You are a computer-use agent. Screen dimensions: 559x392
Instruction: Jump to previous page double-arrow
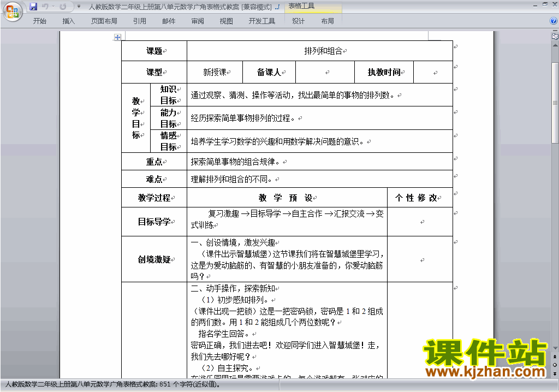point(555,357)
